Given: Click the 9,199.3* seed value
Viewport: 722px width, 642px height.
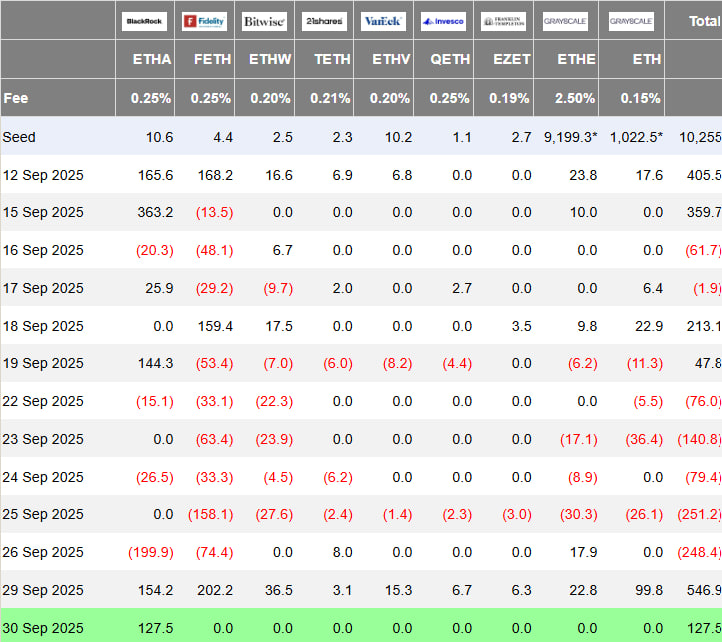Looking at the screenshot, I should (x=570, y=136).
